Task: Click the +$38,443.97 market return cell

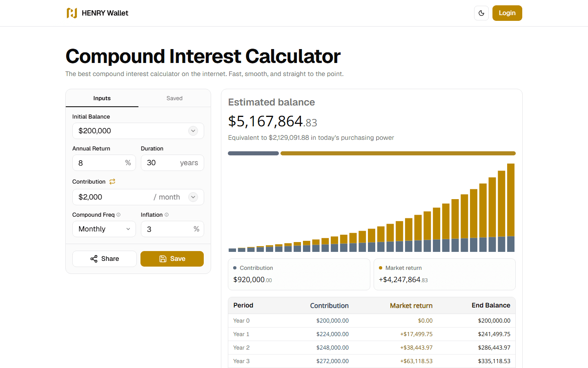Action: pyautogui.click(x=416, y=348)
